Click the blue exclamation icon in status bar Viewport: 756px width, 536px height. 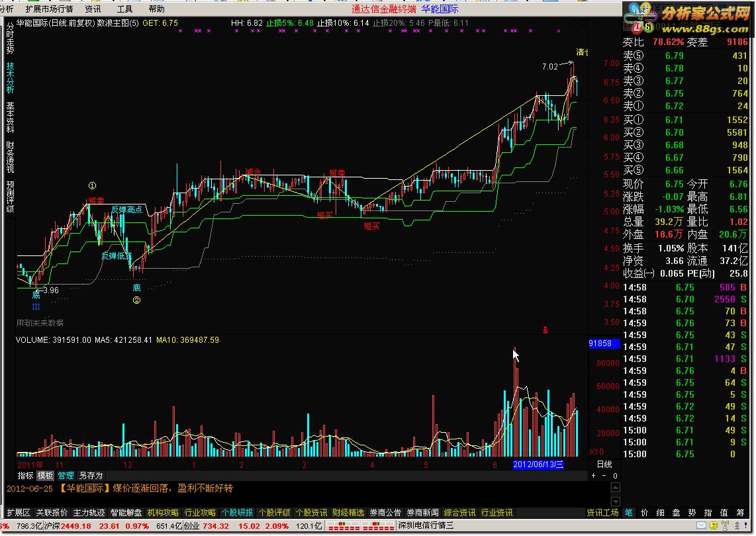[747, 525]
